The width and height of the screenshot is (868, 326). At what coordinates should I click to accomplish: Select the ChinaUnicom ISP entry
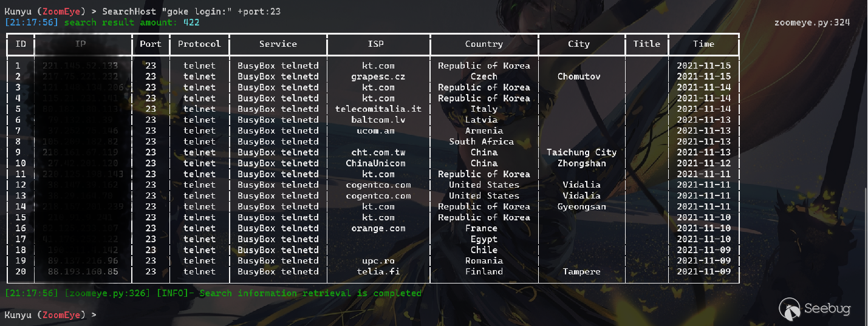coord(375,163)
